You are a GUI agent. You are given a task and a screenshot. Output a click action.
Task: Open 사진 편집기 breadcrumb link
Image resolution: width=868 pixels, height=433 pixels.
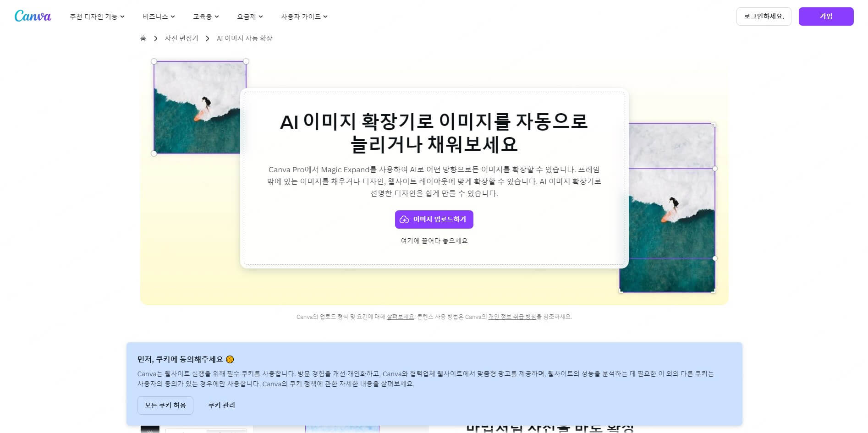[x=181, y=38]
